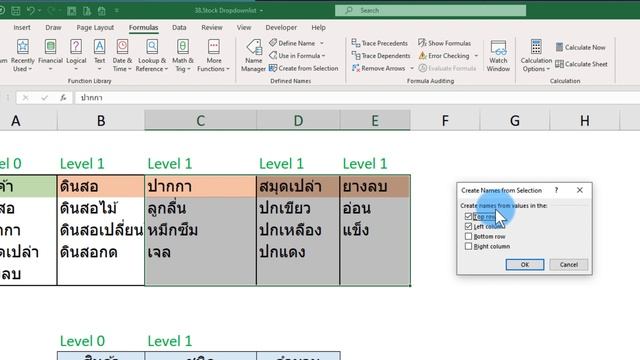Cancel formula bar entry with X icon
This screenshot has width=640, height=360.
(x=25, y=98)
